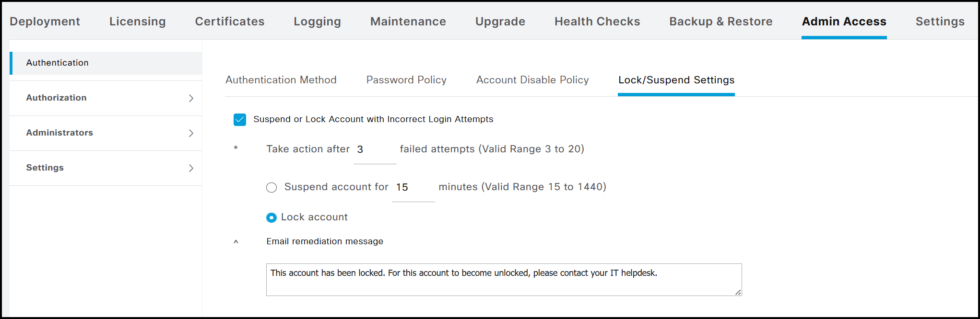Open the Deployment top menu
The width and height of the screenshot is (980, 319).
45,22
